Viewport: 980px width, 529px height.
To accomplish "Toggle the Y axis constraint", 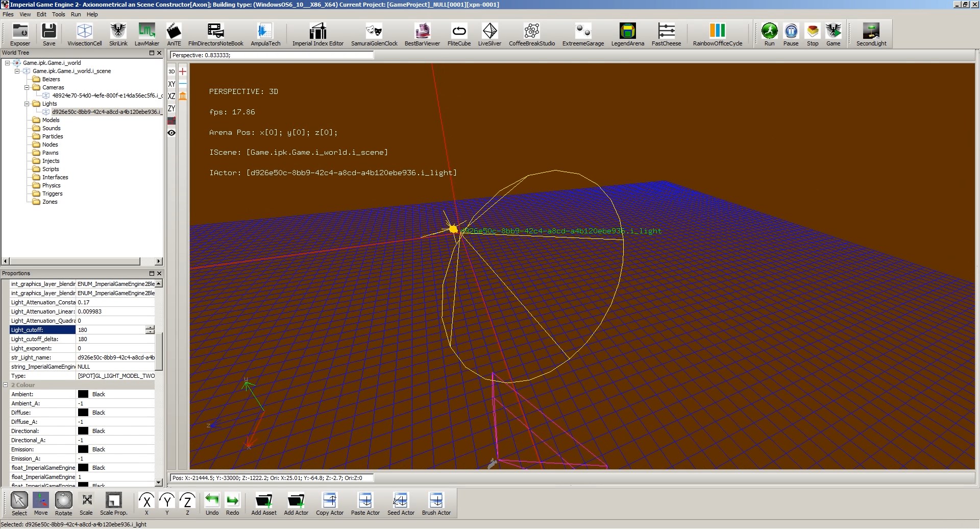I will [167, 504].
